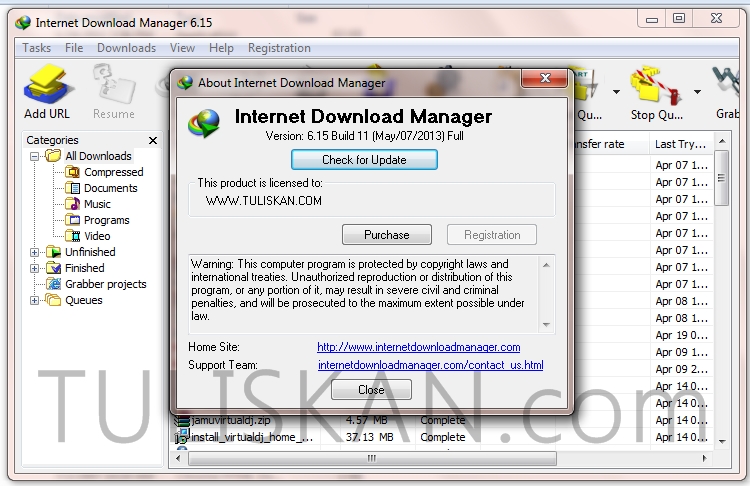
Task: Click the IDM logo in About dialog
Action: pos(204,123)
